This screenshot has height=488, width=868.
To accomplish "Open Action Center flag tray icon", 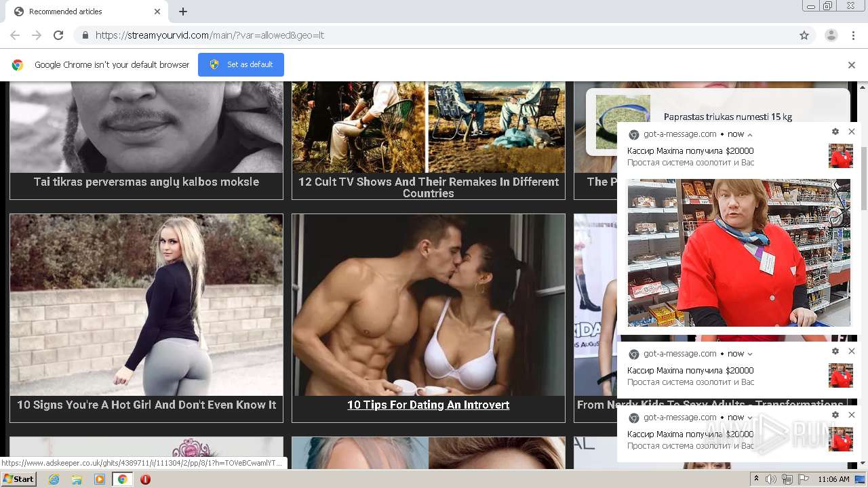I will (804, 479).
